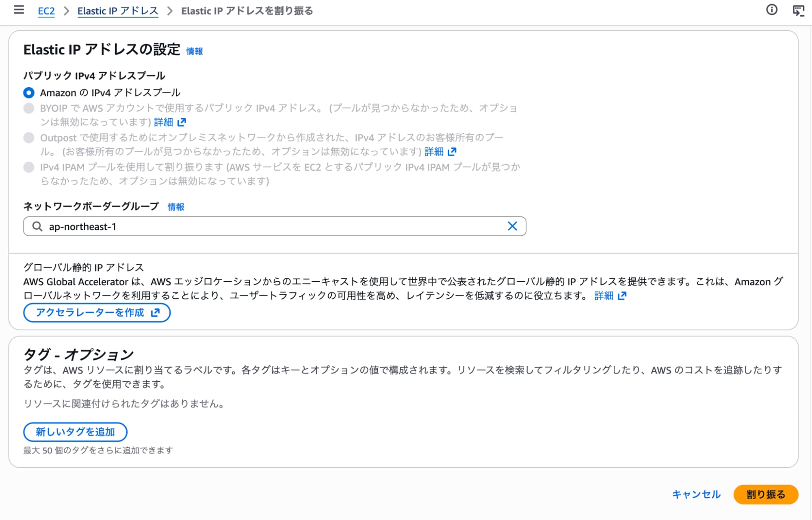812x520 pixels.
Task: Navigate to Elastic IP アドレス breadcrumb link
Action: (118, 11)
